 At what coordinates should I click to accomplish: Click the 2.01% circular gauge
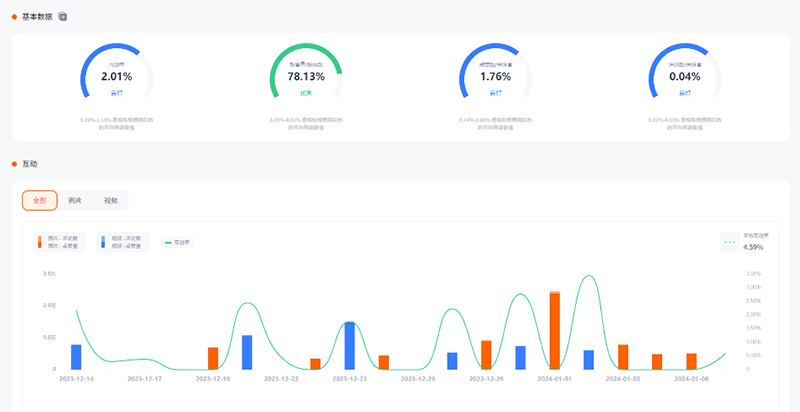(116, 75)
